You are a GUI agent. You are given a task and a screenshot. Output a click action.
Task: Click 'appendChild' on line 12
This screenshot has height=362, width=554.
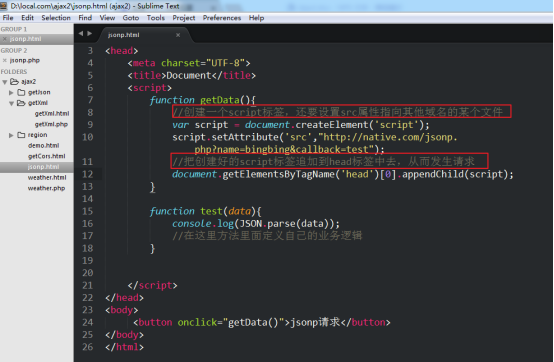(432, 174)
